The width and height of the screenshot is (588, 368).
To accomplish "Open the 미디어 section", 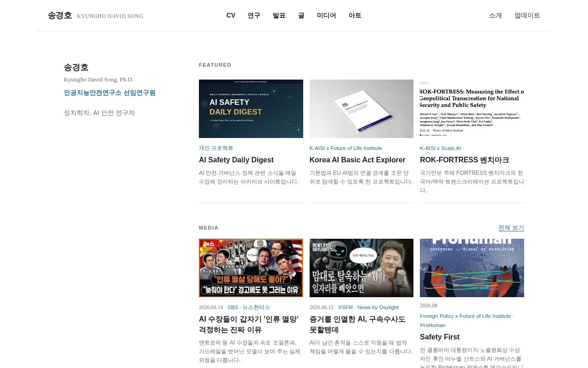I will (327, 16).
